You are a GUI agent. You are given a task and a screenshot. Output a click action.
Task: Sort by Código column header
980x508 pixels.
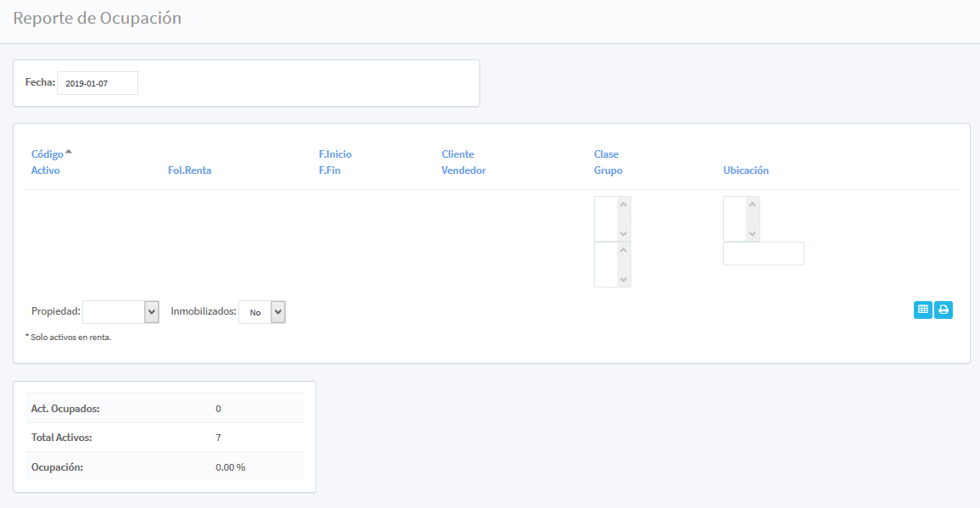[x=47, y=154]
